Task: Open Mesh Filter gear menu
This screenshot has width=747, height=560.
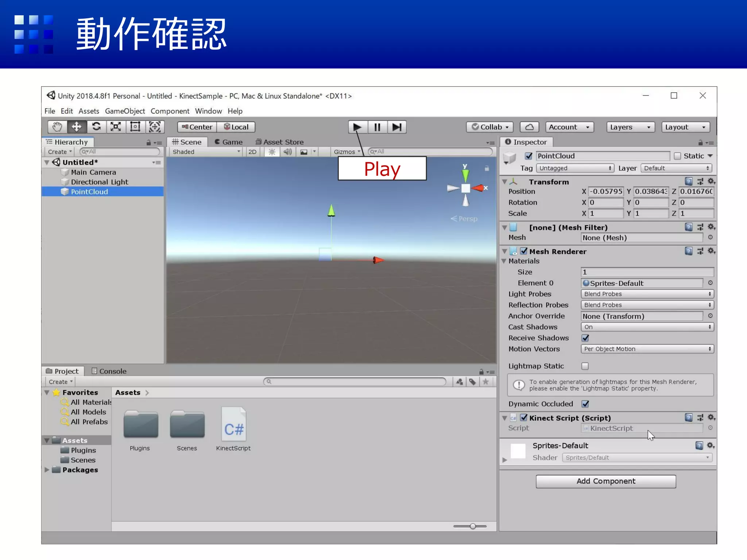Action: pos(711,227)
